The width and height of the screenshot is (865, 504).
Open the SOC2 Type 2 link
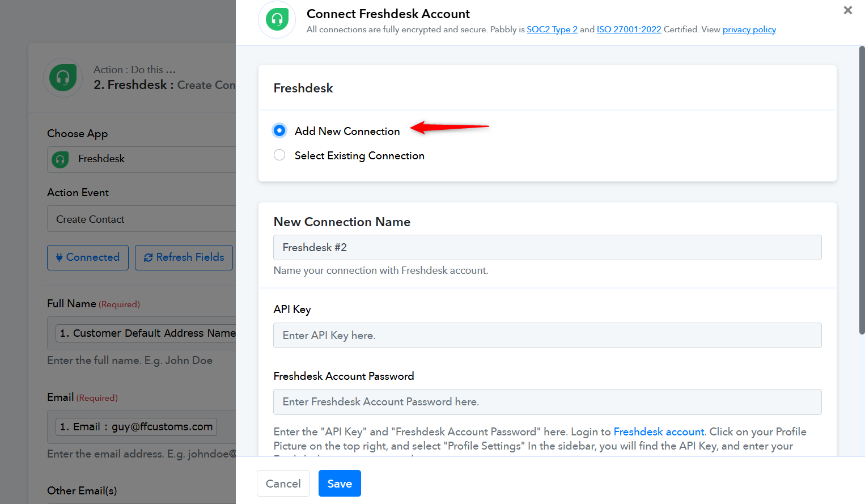click(x=552, y=29)
